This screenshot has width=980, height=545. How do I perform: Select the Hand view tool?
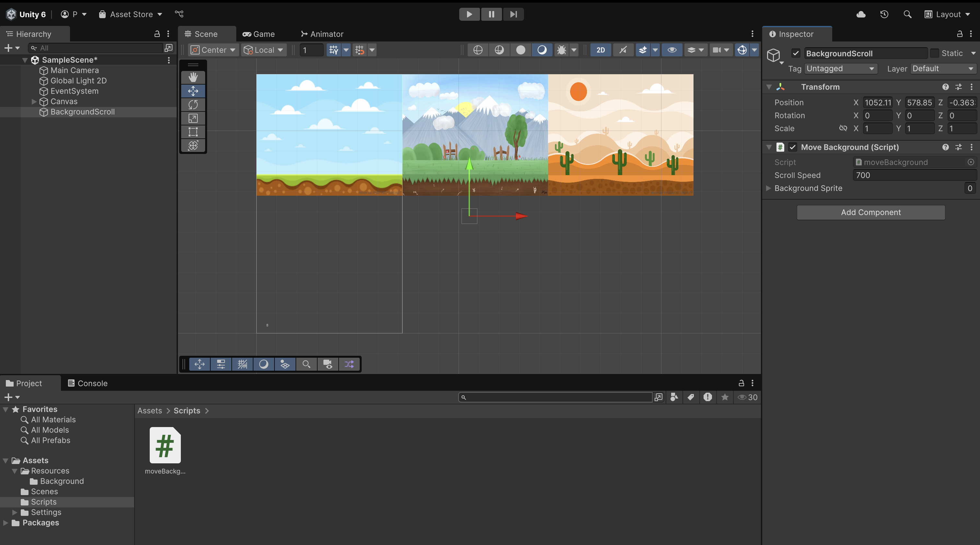pyautogui.click(x=193, y=77)
